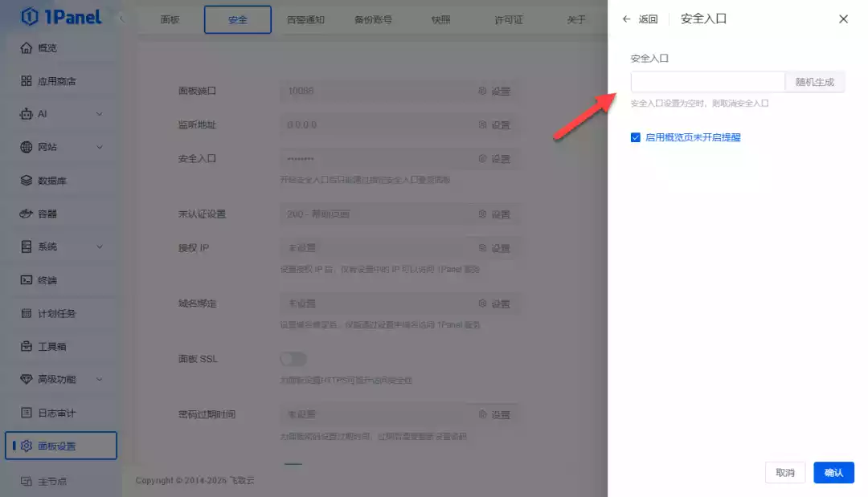The height and width of the screenshot is (497, 868).
Task: Confirm changes with the 确认 button
Action: (x=833, y=472)
